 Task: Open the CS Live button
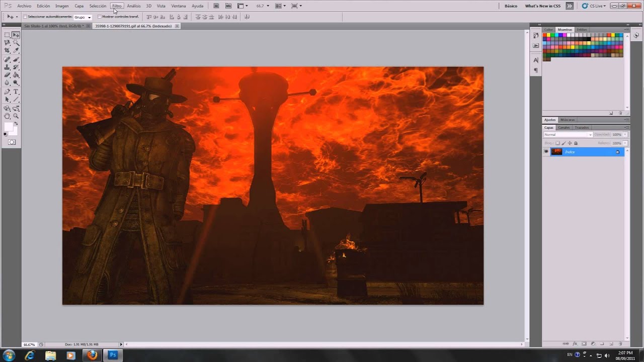point(594,6)
